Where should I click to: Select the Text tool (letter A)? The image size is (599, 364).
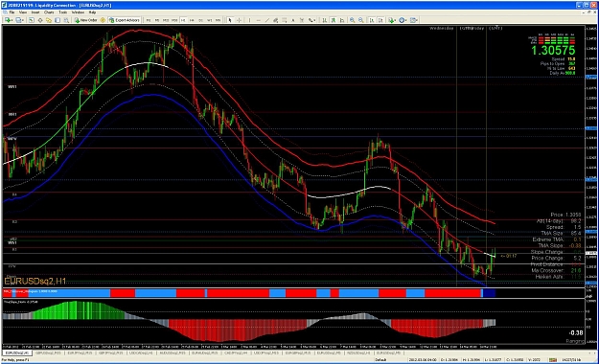(x=292, y=20)
